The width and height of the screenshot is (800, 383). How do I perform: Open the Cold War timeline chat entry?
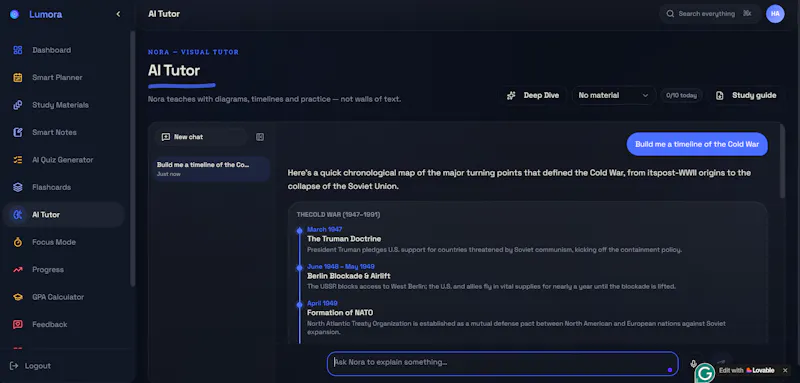point(212,169)
